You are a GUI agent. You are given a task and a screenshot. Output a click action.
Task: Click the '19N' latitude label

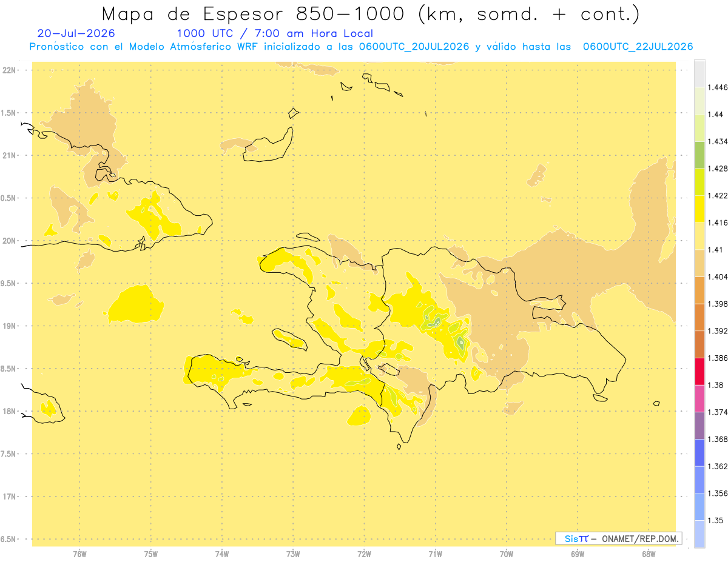[x=9, y=326]
